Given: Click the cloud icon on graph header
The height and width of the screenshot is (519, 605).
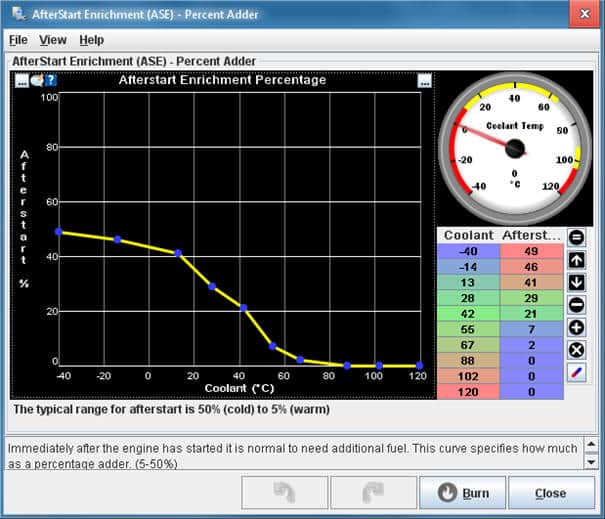Looking at the screenshot, I should click(37, 81).
